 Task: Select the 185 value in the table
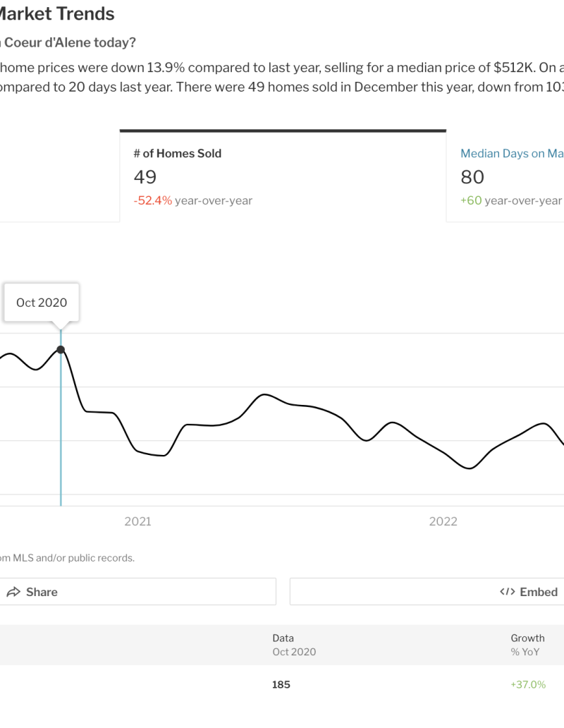click(x=281, y=684)
